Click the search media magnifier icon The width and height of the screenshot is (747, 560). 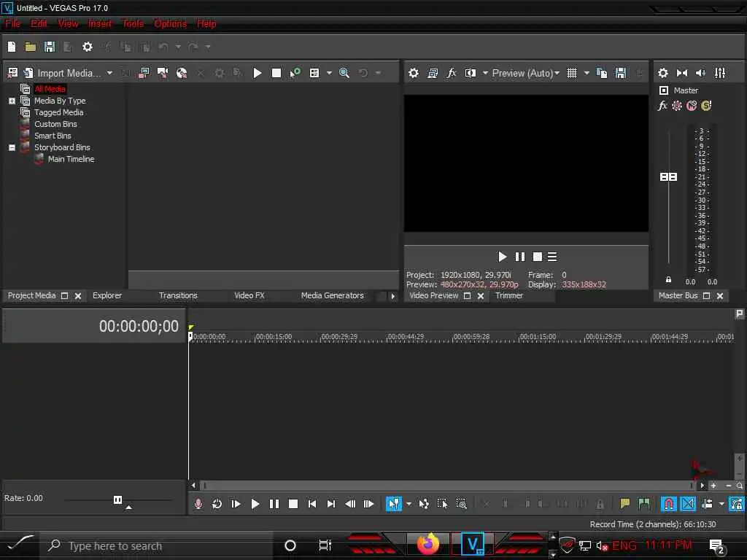tap(344, 73)
